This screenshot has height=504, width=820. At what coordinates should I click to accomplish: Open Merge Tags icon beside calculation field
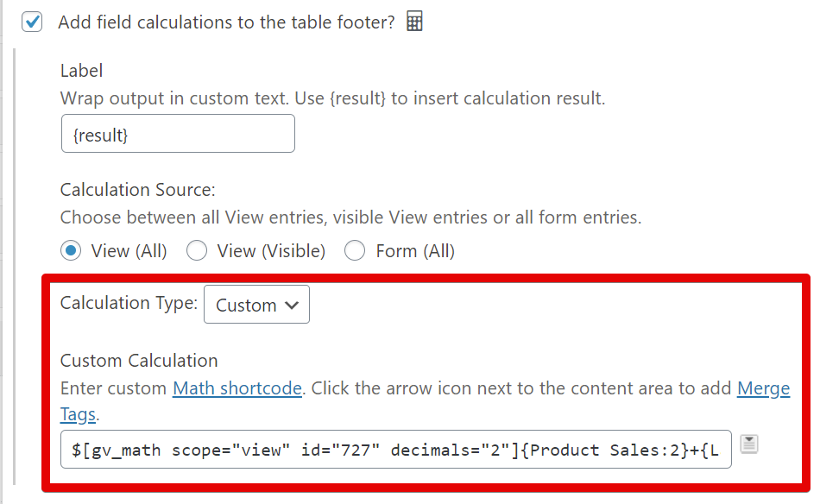tap(749, 444)
